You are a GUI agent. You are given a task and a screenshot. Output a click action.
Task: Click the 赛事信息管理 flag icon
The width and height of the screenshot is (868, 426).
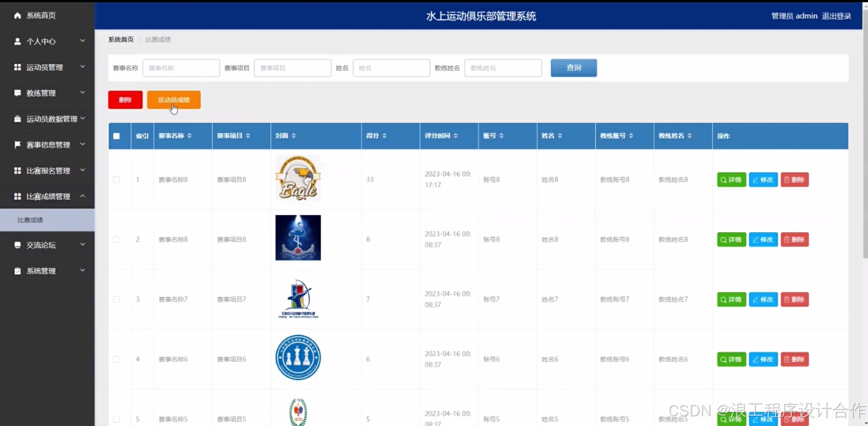tap(18, 144)
